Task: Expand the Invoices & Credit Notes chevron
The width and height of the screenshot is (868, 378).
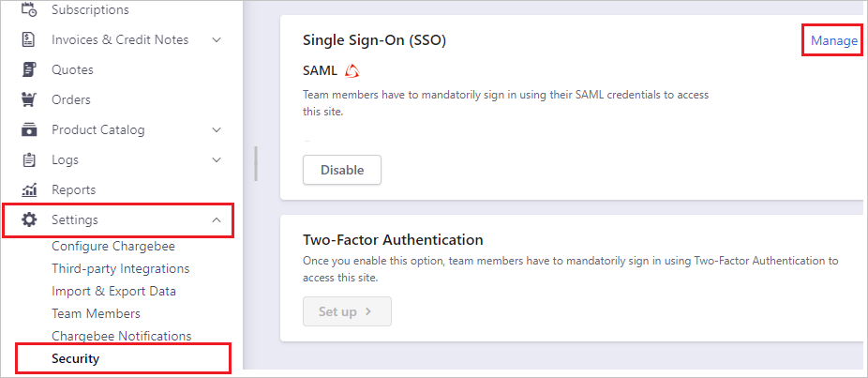Action: (217, 40)
